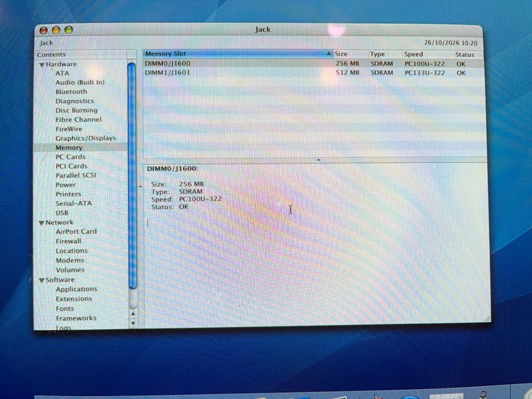Select PCI Cards in the sidebar
Screen dimensions: 532x399
click(72, 166)
